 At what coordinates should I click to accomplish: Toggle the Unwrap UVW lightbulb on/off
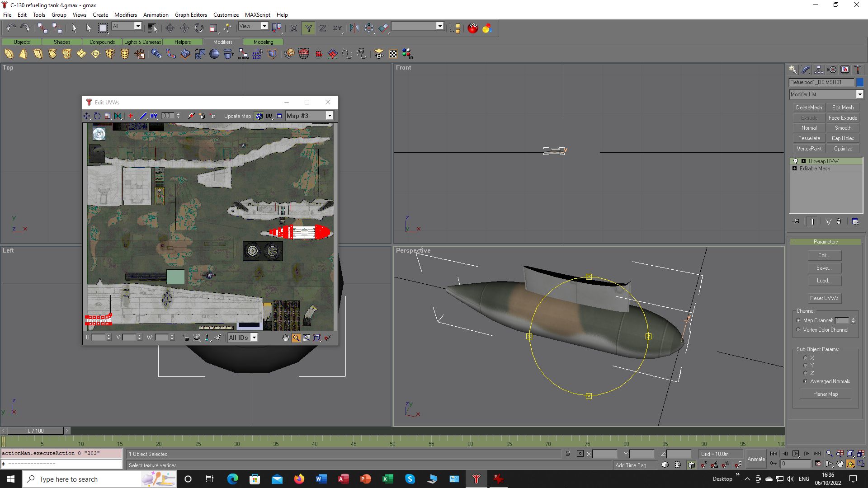click(x=796, y=161)
